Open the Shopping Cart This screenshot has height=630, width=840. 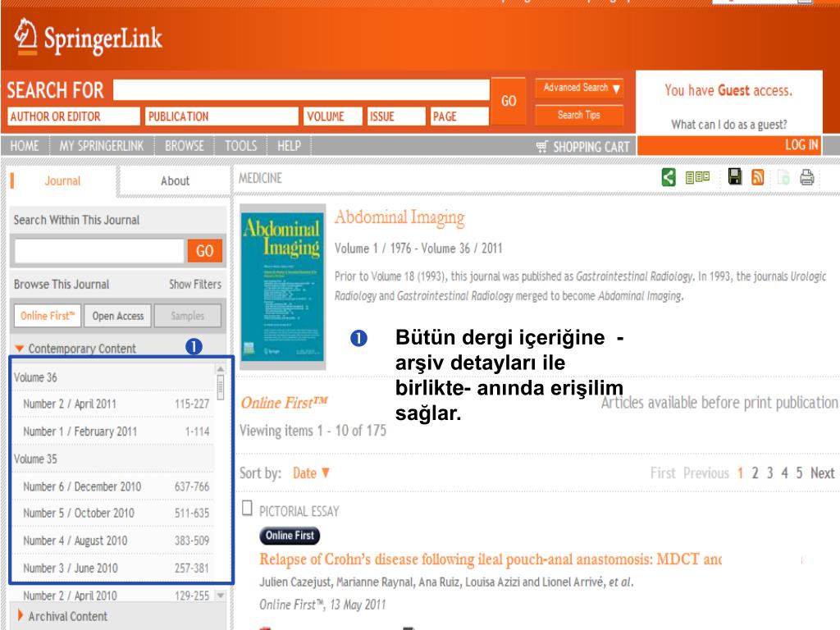[583, 147]
